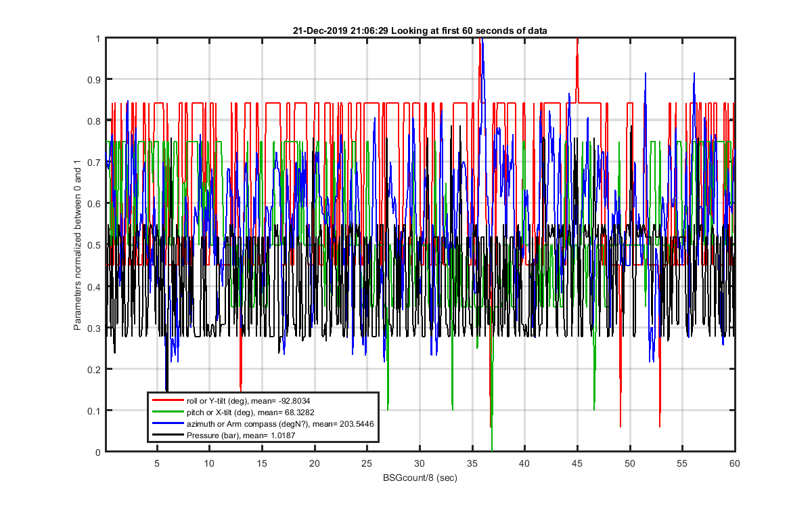Click the black line sample in the legend

pos(167,435)
